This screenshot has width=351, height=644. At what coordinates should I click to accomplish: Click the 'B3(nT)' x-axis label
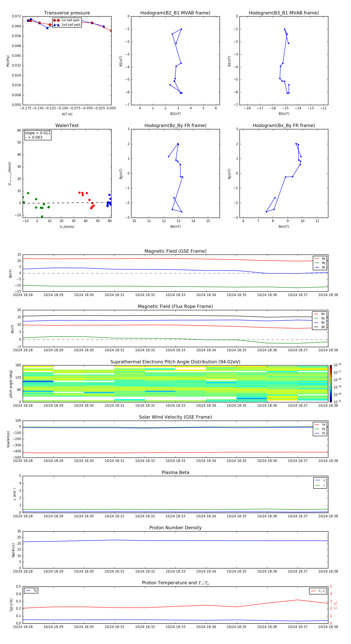pos(284,114)
